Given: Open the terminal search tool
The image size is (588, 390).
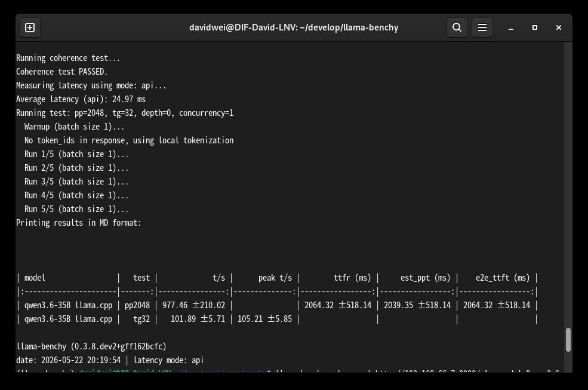Looking at the screenshot, I should (457, 27).
